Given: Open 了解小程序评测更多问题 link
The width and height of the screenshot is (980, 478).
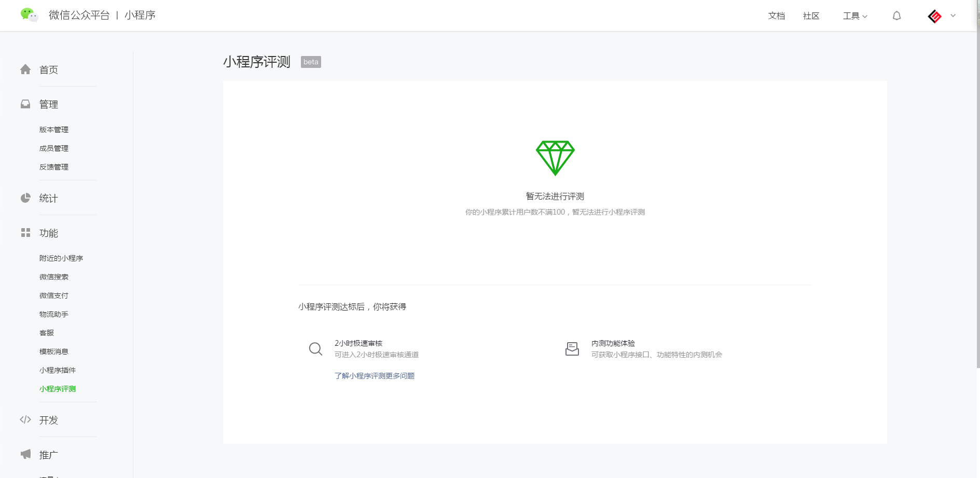Looking at the screenshot, I should pos(375,376).
